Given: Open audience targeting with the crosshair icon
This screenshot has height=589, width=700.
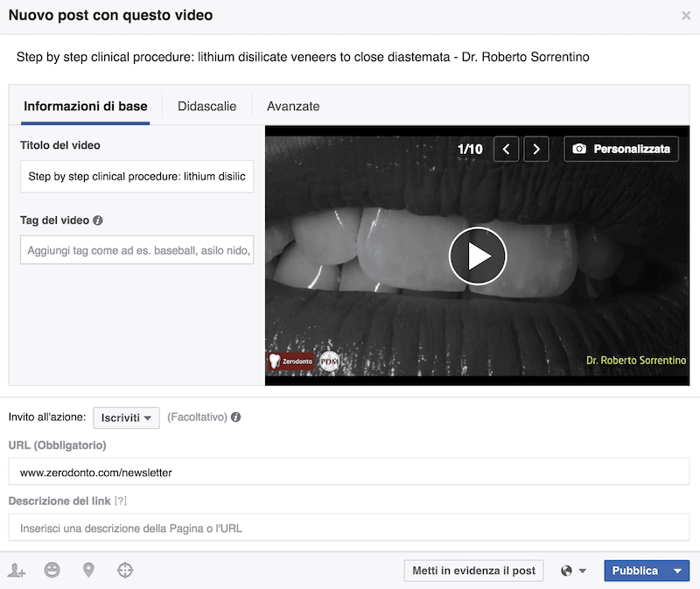Looking at the screenshot, I should pyautogui.click(x=125, y=571).
